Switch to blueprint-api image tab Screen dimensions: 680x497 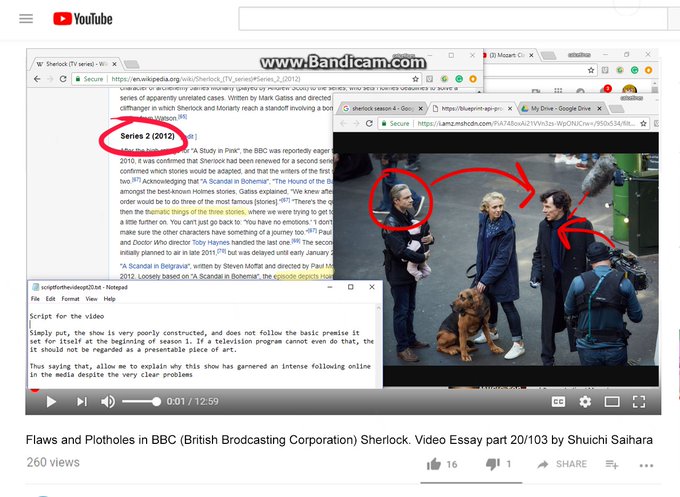[472, 108]
